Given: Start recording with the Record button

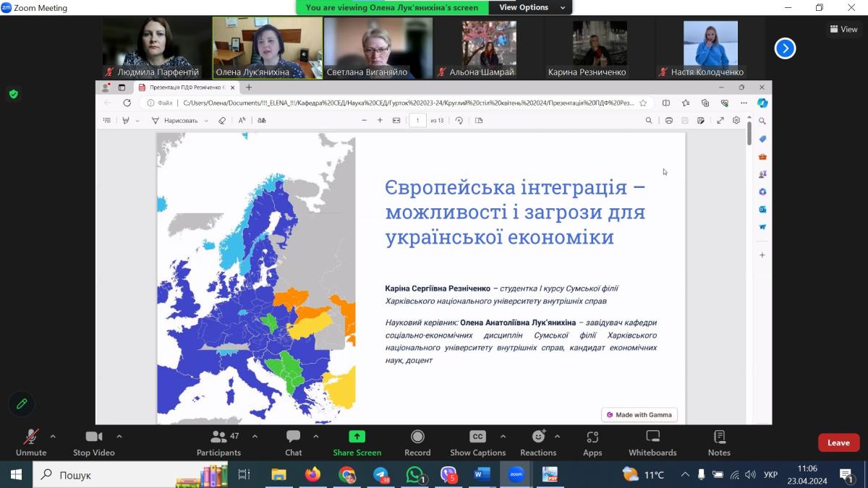Looking at the screenshot, I should (x=417, y=442).
